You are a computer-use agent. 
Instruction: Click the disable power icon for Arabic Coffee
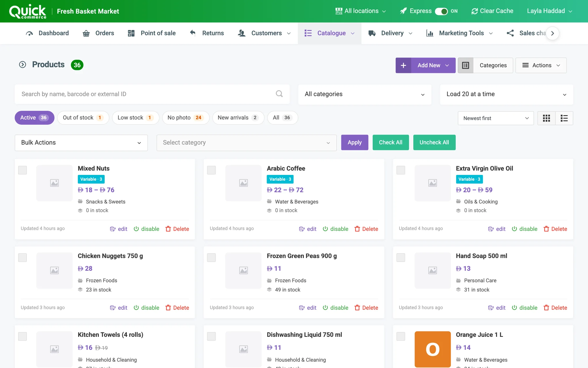pos(325,229)
